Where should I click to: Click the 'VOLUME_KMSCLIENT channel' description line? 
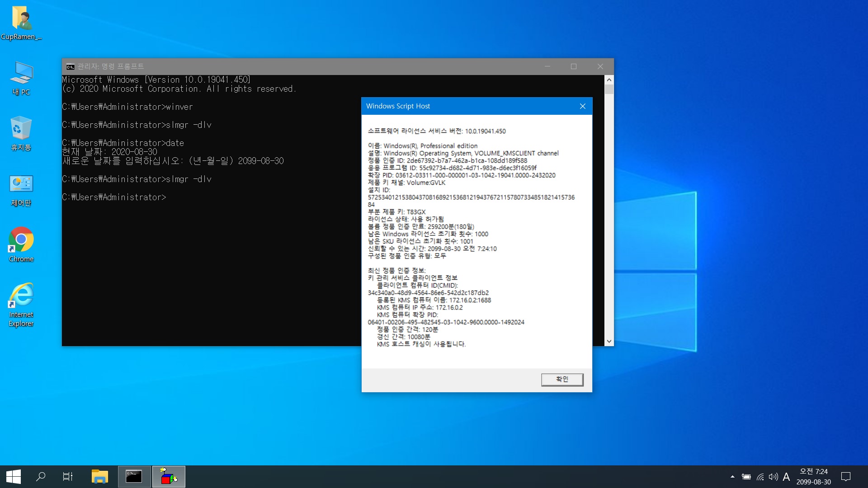[463, 153]
